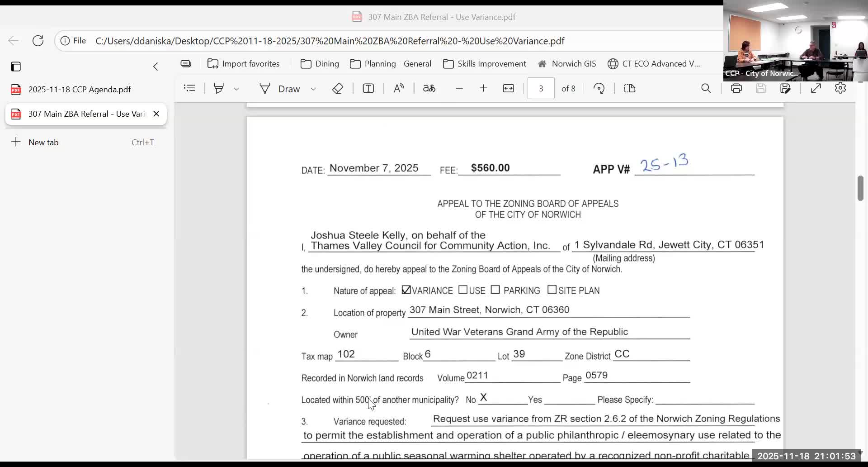The width and height of the screenshot is (868, 467).
Task: Click the Volume '0211' value
Action: pos(477,376)
